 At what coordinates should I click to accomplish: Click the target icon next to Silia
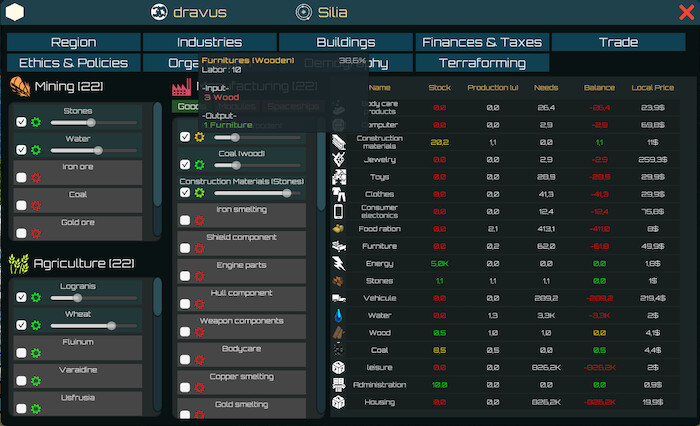click(303, 13)
